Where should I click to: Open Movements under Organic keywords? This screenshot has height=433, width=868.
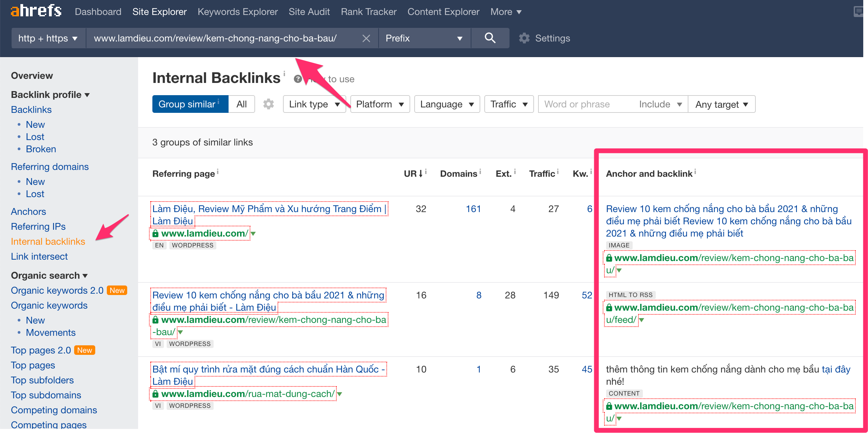pyautogui.click(x=51, y=332)
